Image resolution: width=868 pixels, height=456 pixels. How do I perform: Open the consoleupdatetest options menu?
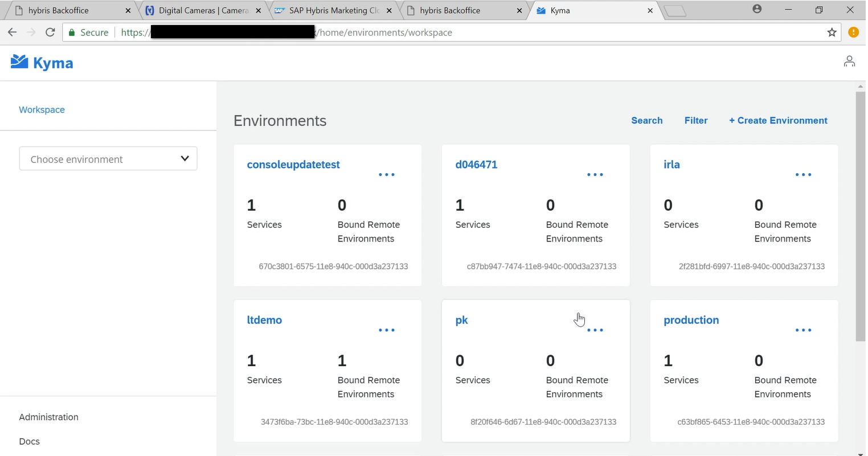[387, 175]
